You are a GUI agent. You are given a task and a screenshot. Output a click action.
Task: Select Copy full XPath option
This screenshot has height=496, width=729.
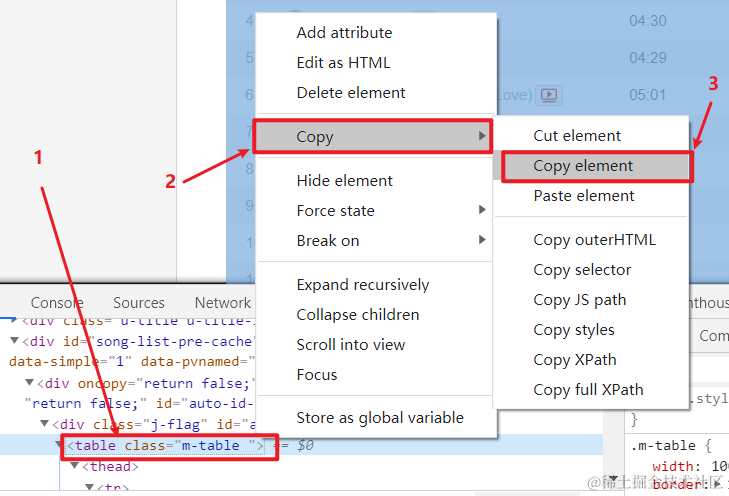588,390
